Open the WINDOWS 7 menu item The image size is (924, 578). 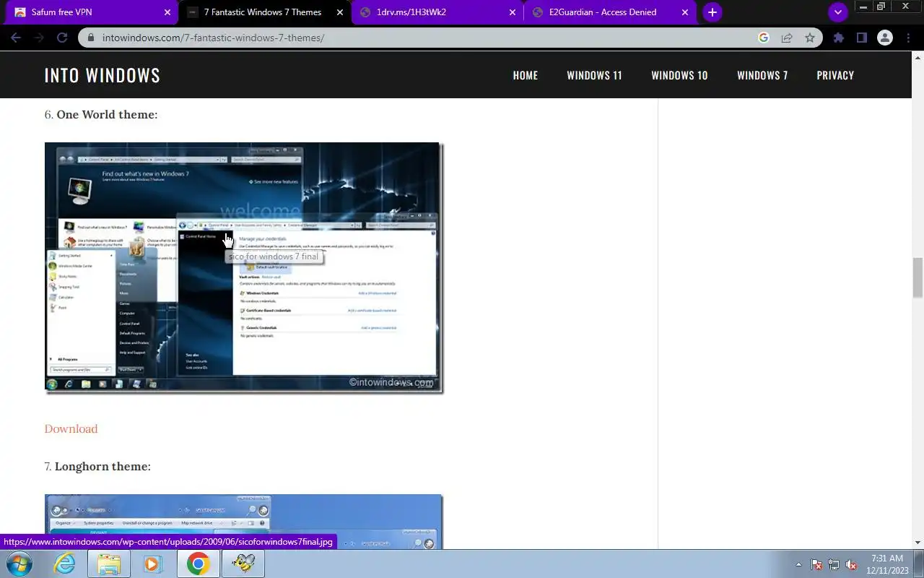pos(762,75)
